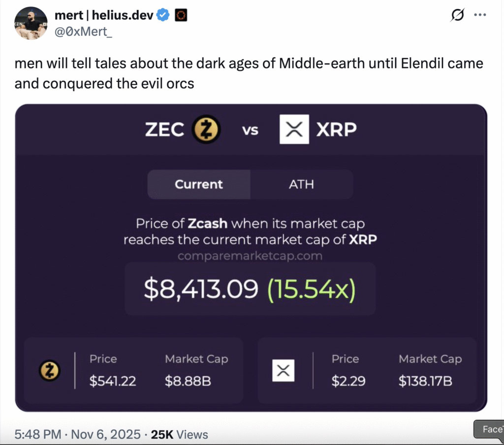Click the XRP market cap value $138.17B
Screen dimensions: 504x445
tap(425, 381)
